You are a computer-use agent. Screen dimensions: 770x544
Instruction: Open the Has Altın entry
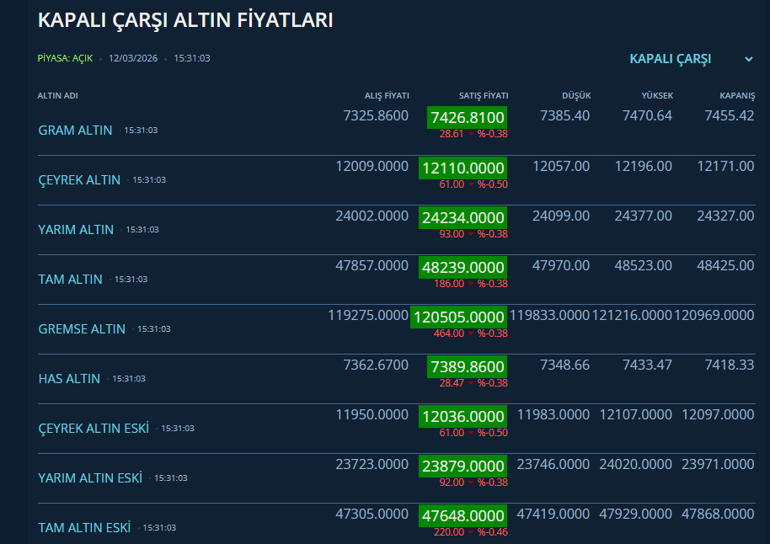coord(69,379)
